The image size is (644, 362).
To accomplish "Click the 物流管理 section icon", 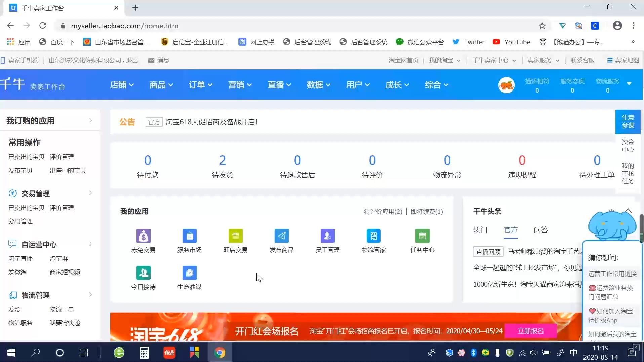I will 13,295.
